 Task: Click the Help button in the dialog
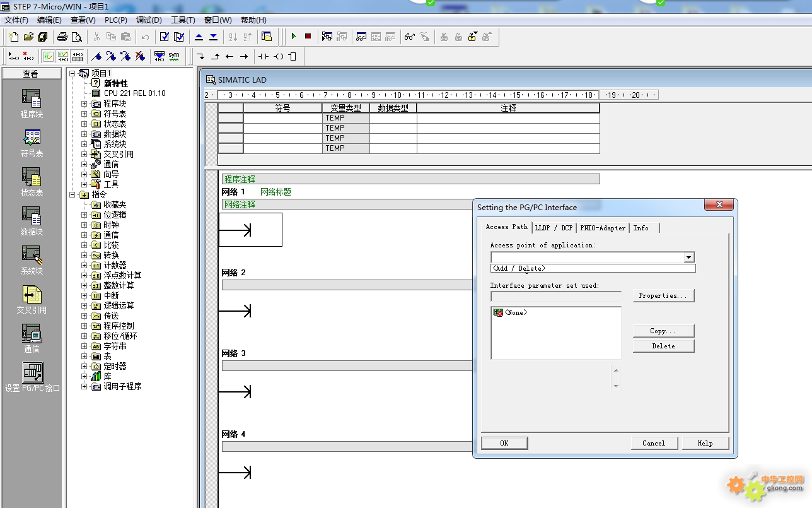click(x=705, y=443)
